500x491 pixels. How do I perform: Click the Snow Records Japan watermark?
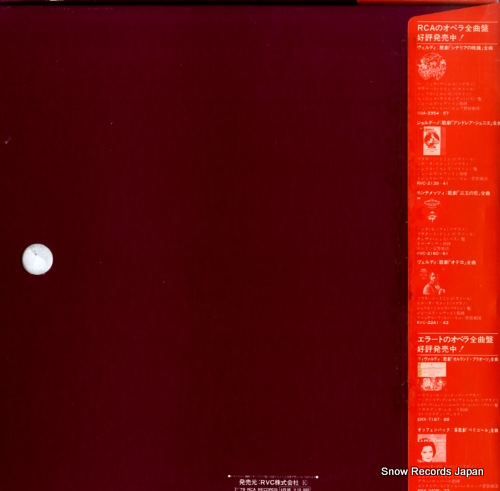[432, 471]
